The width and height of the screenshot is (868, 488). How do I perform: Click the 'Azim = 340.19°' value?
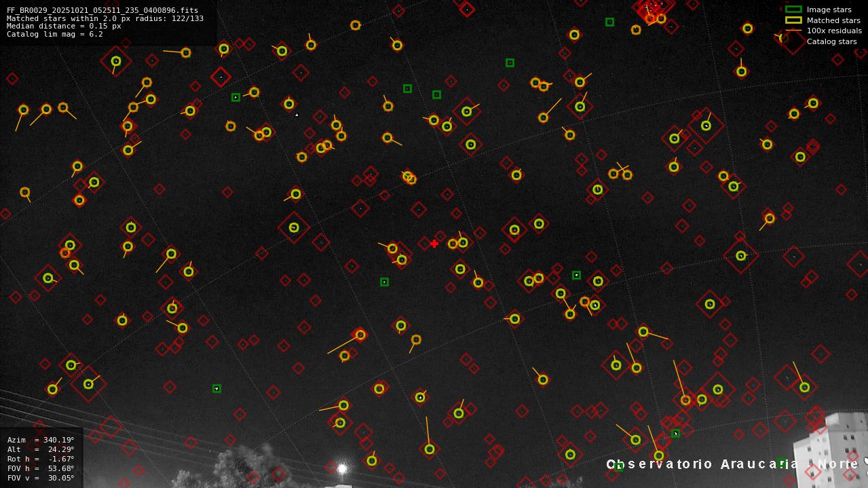(41, 440)
